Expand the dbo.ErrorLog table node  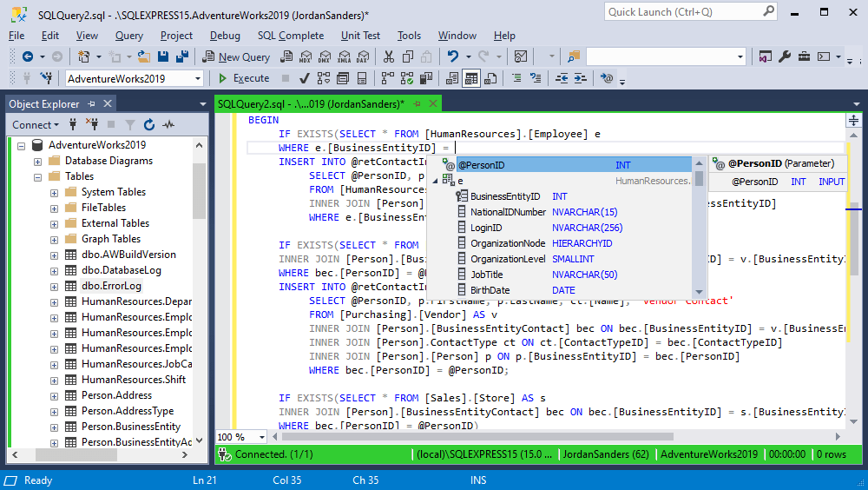(54, 287)
